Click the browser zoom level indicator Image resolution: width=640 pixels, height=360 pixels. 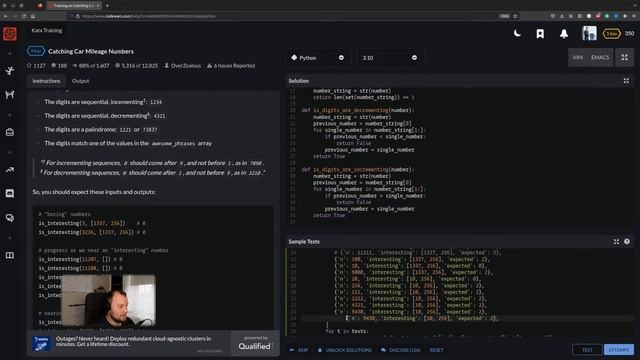(x=504, y=16)
